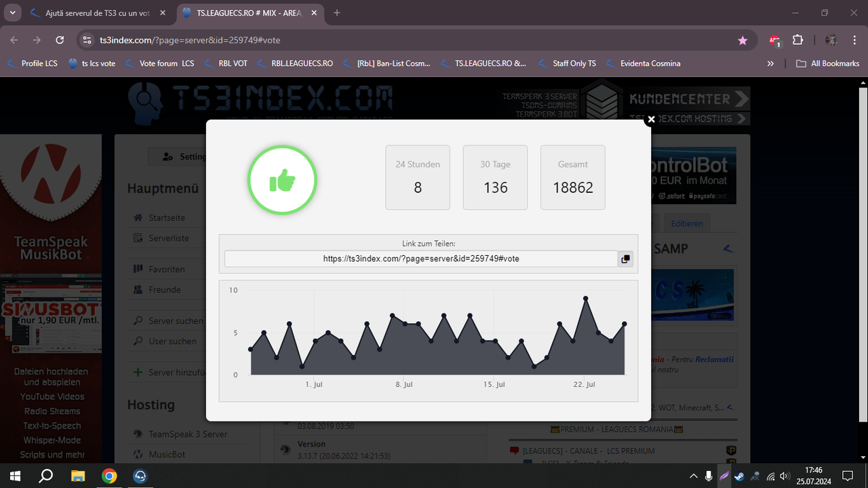Open the network Wi-Fi tray icon
Screen dimensions: 868x488
pyautogui.click(x=770, y=476)
